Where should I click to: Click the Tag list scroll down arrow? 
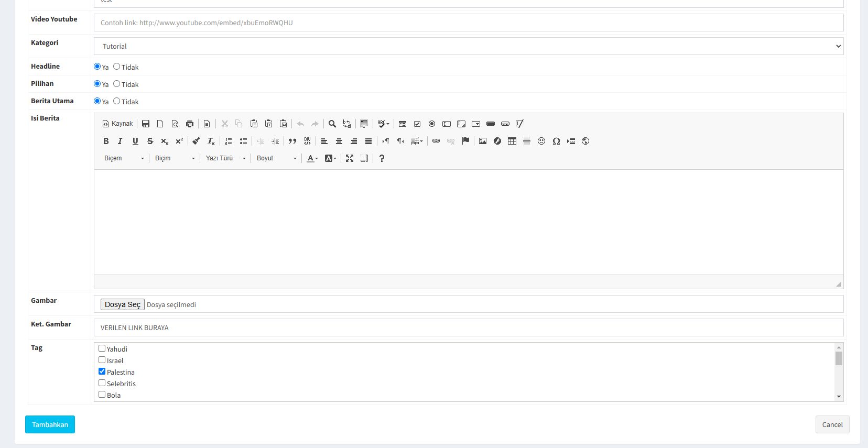839,397
